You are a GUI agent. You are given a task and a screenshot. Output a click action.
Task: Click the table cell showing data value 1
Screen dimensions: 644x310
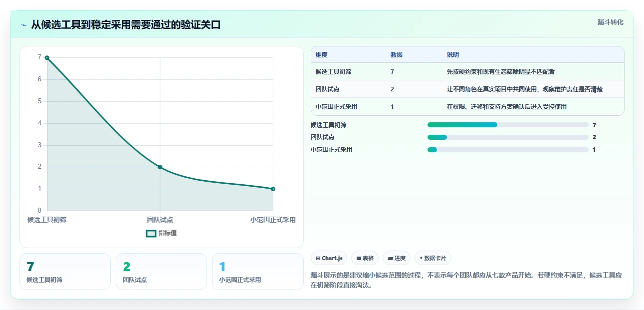392,107
